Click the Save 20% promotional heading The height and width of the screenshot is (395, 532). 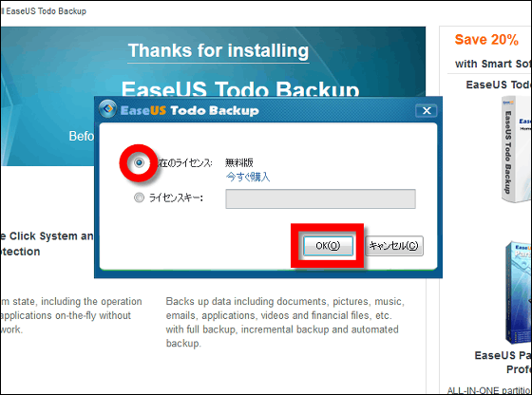(x=486, y=40)
